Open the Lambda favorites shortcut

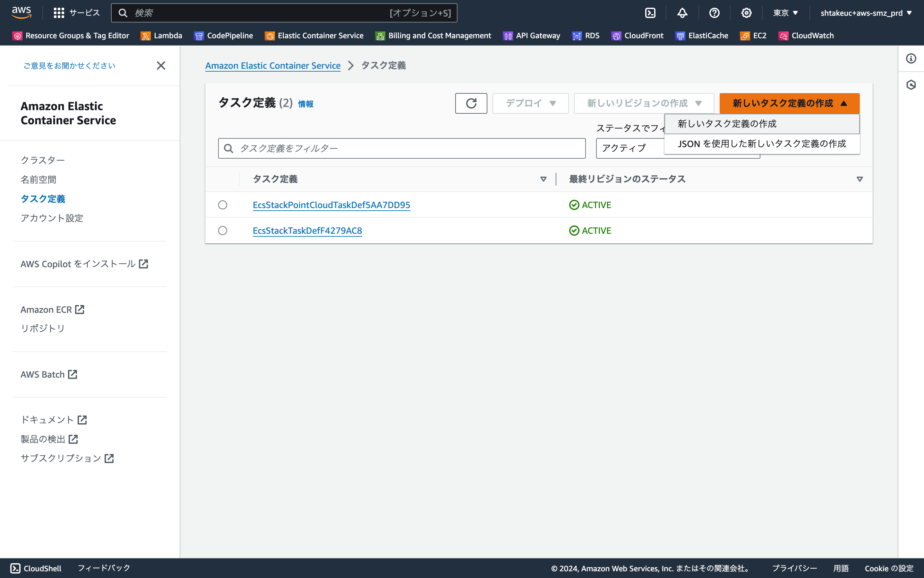point(161,36)
